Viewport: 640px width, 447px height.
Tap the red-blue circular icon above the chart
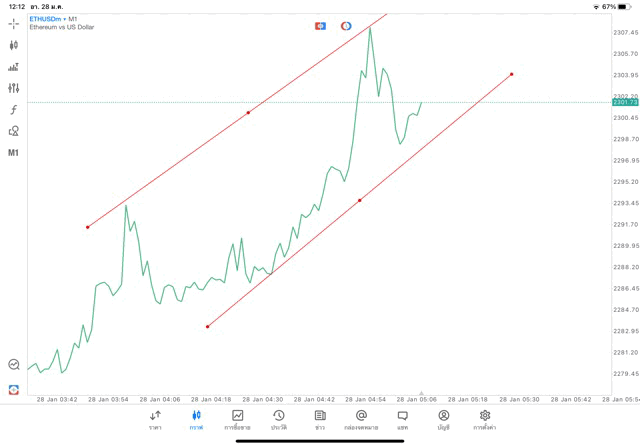pos(346,25)
